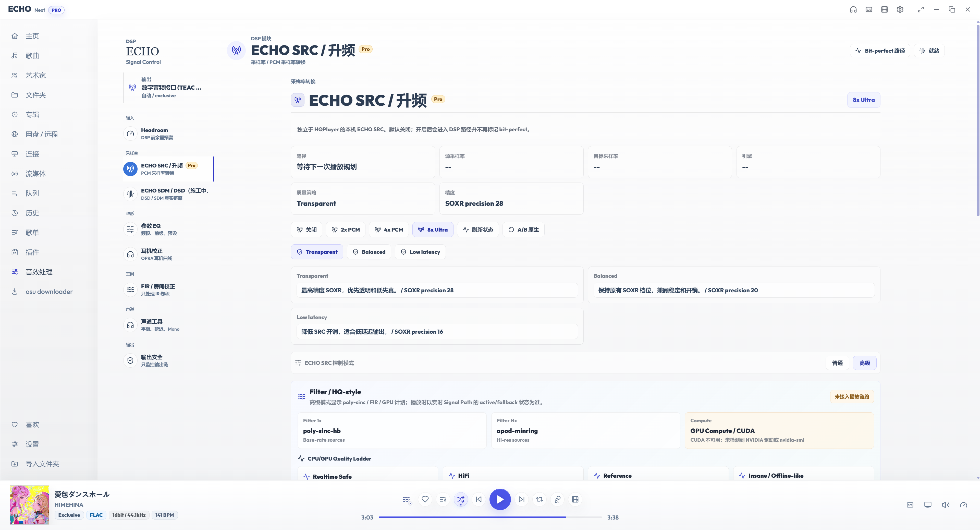Screen dimensions: 980x530
Task: Select the Transparent quality strategy
Action: 317,252
